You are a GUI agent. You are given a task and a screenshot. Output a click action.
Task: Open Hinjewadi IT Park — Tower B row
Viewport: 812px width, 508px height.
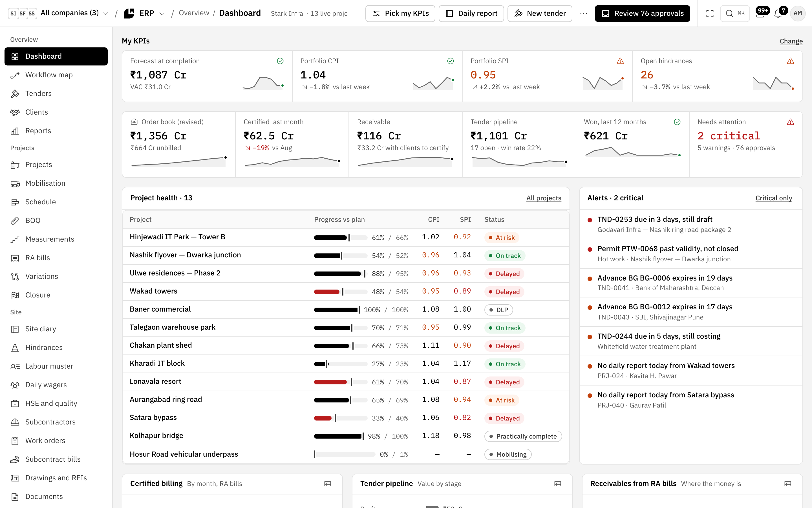coord(346,237)
